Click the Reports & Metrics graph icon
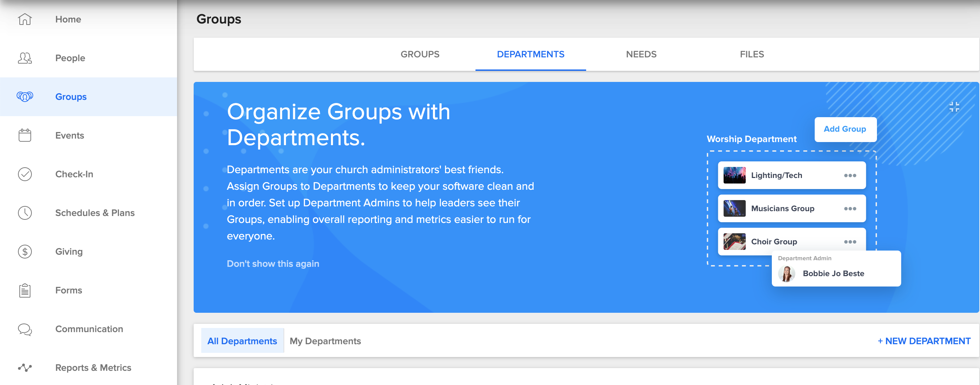The width and height of the screenshot is (980, 385). 25,367
